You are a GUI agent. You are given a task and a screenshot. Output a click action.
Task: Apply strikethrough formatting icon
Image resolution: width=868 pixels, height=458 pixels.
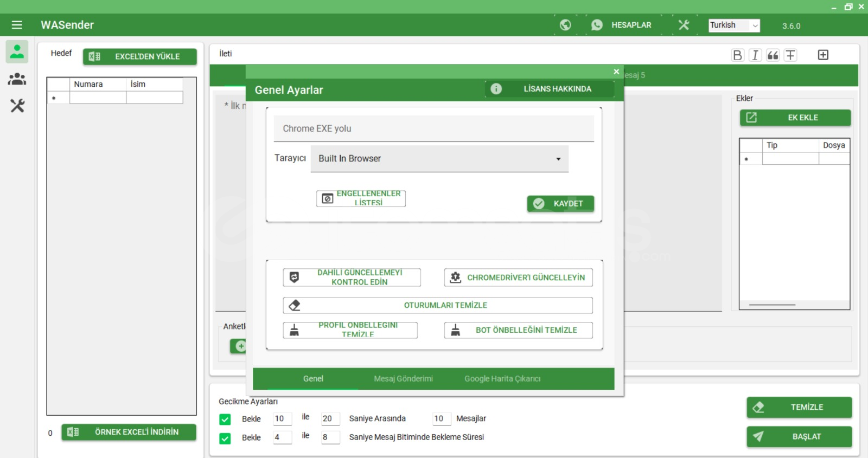click(790, 55)
